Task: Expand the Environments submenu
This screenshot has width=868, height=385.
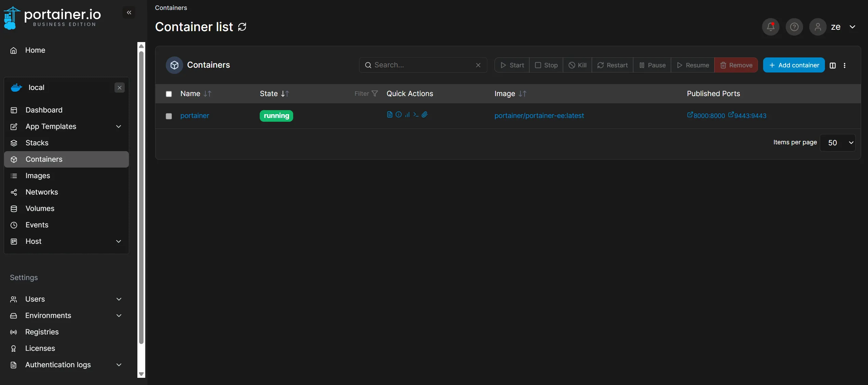Action: tap(119, 316)
